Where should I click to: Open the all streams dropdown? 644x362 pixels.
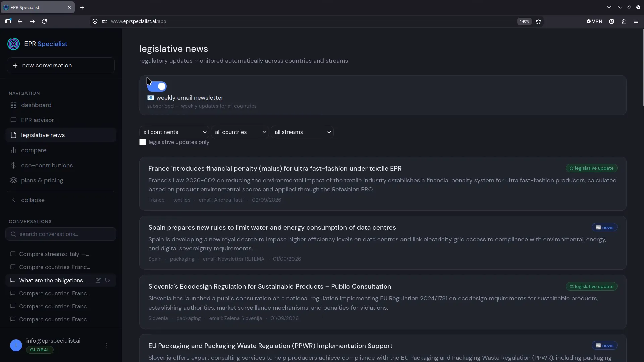click(x=302, y=132)
